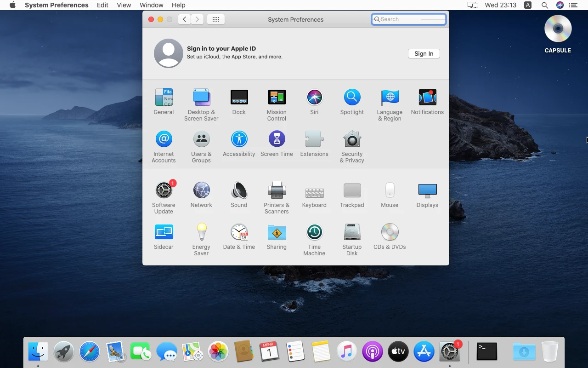Open the Help menu
The height and width of the screenshot is (368, 588).
click(x=179, y=5)
